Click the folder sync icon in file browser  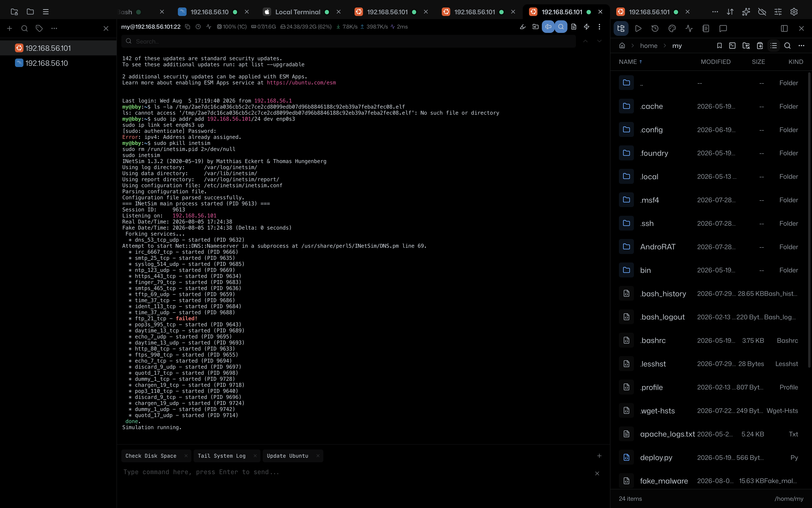click(x=746, y=46)
